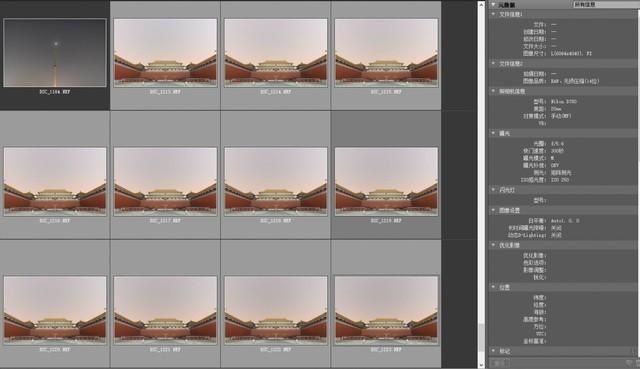Collapse the 优化影像 section
Image resolution: width=640 pixels, height=369 pixels.
(493, 245)
